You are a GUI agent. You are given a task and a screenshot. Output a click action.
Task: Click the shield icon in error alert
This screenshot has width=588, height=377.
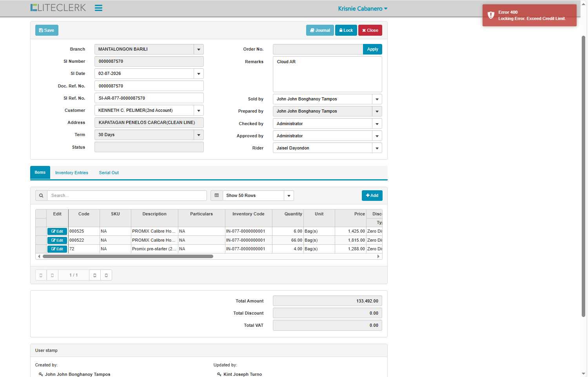pyautogui.click(x=491, y=15)
